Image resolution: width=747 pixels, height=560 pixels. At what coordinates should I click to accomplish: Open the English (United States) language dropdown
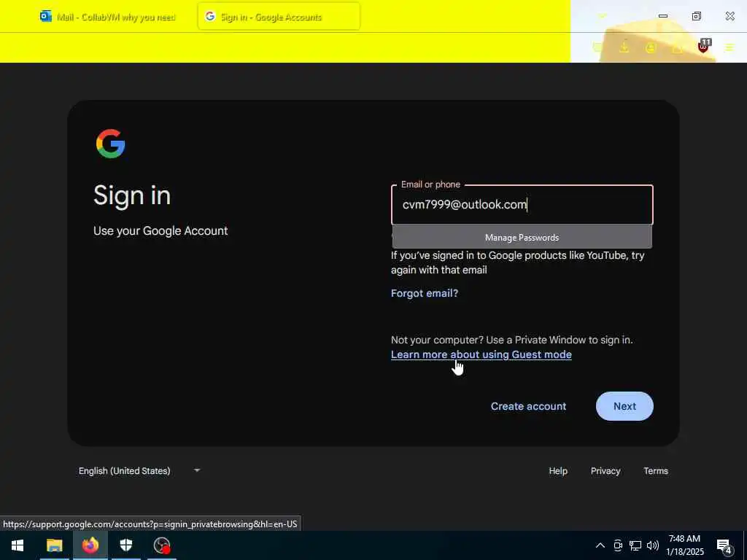tap(139, 470)
